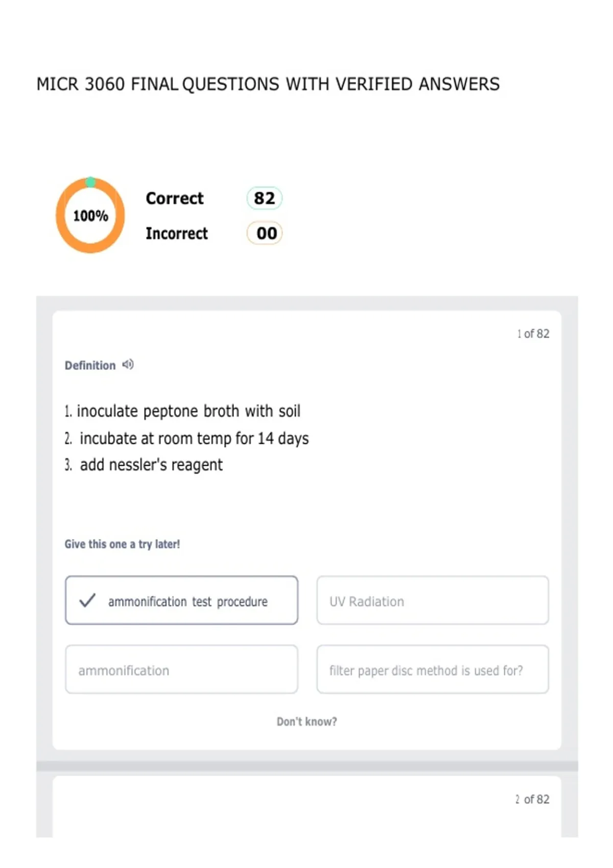The width and height of the screenshot is (613, 868).
Task: Click the add nessler's reagent step text
Action: coord(144,465)
